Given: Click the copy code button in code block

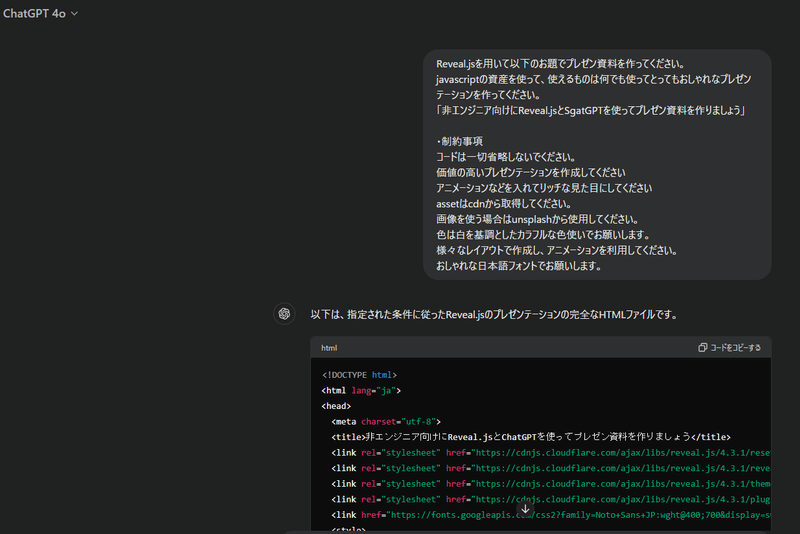Looking at the screenshot, I should [x=729, y=347].
